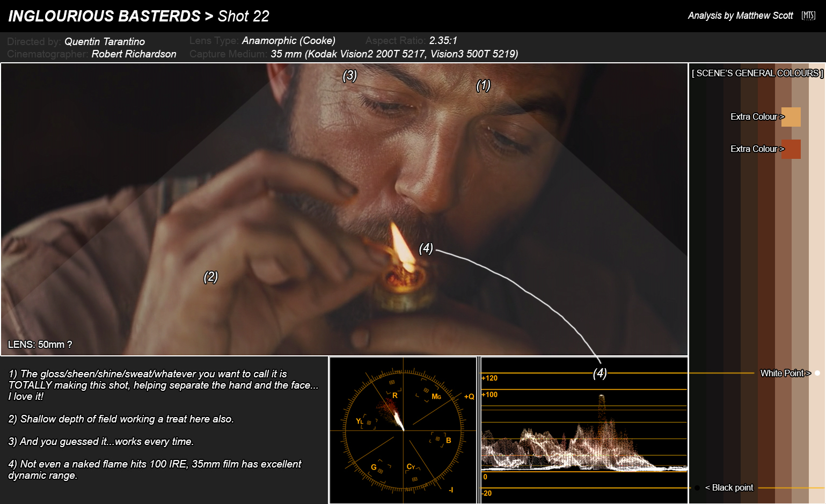Click the "Shot 22" heading text

coord(243,16)
